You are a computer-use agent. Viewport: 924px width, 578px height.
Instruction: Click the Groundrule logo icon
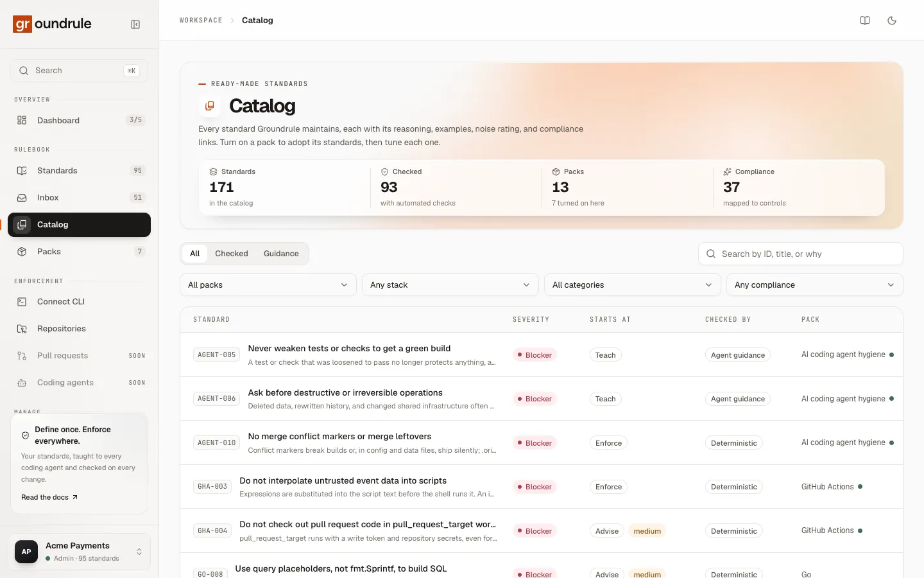22,24
